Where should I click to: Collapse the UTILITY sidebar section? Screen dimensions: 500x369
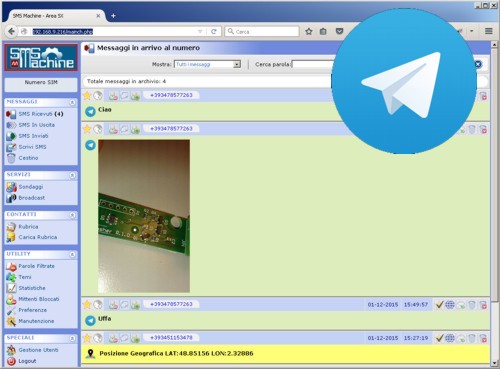point(72,255)
